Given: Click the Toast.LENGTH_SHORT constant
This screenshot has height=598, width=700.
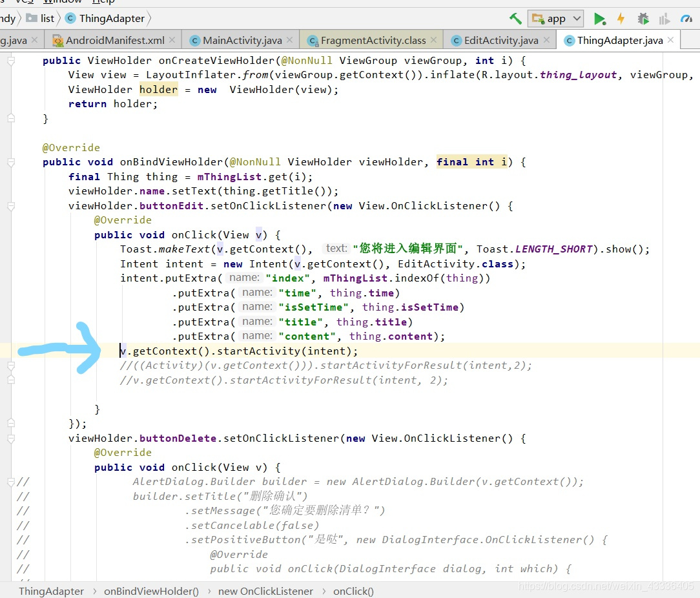Looking at the screenshot, I should tap(535, 249).
